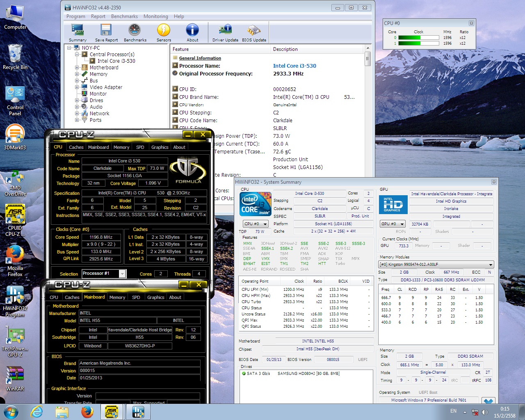Expand the Kingston memory module dropdown
This screenshot has height=420, width=525.
click(x=491, y=265)
